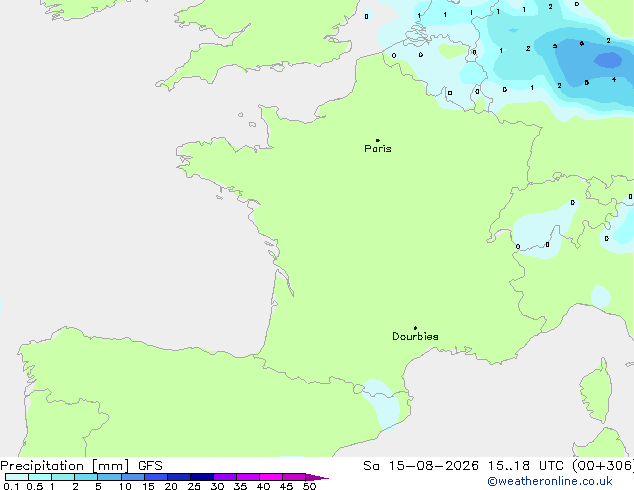Click the '25' legend scale value
This screenshot has height=490, width=634.
[x=194, y=486]
